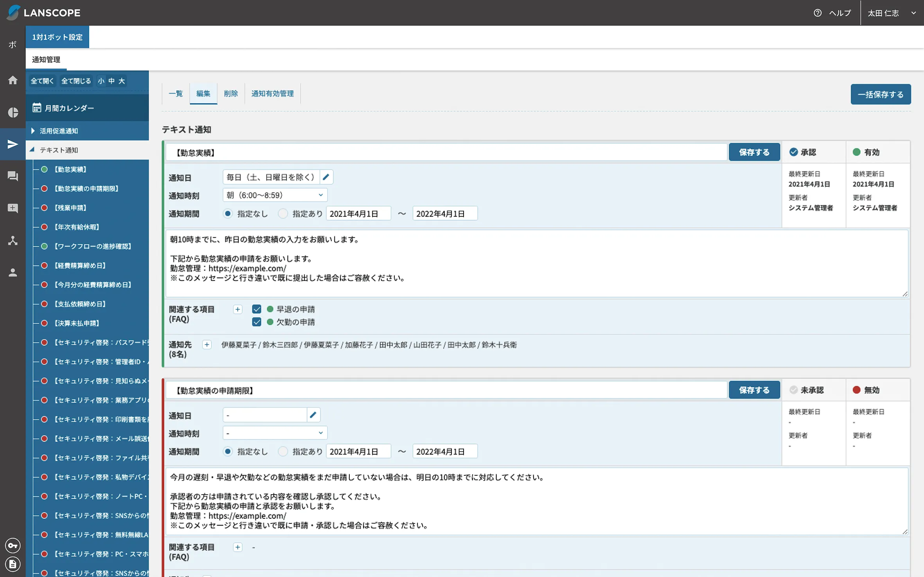Select 指定なし radio button for 通知期間

click(228, 213)
